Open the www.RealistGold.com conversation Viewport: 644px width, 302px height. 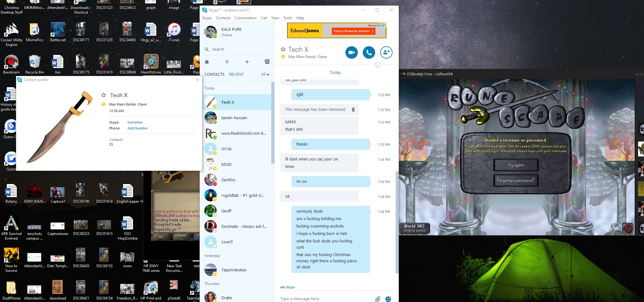(237, 133)
